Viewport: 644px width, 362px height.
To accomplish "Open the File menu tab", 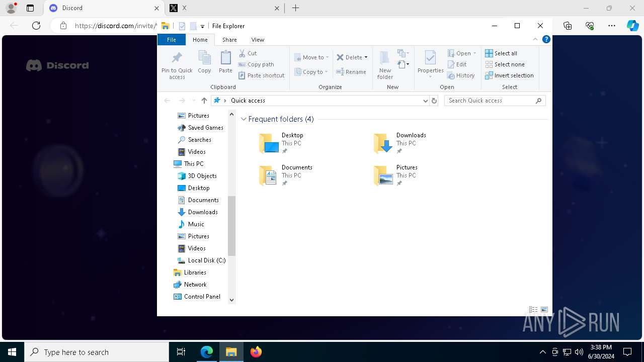I will coord(172,40).
